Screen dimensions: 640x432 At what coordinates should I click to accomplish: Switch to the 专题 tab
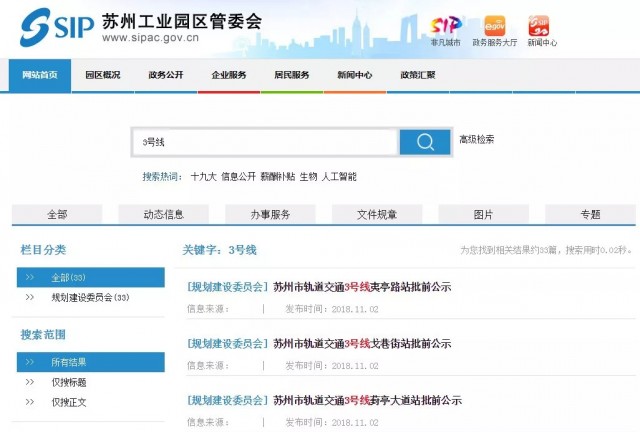[590, 214]
